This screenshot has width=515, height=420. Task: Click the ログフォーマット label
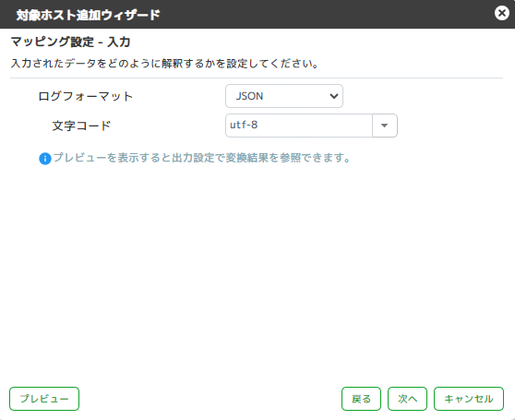(86, 96)
